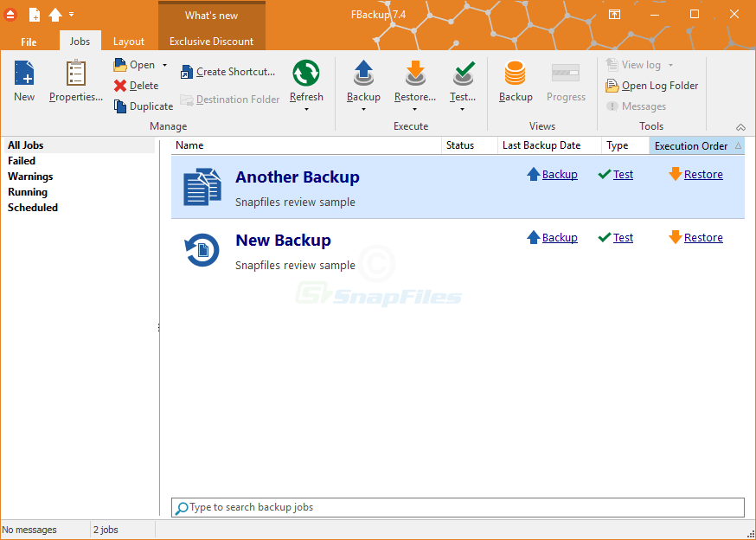The height and width of the screenshot is (540, 756).
Task: Click the Restore link for Another Backup
Action: [703, 175]
